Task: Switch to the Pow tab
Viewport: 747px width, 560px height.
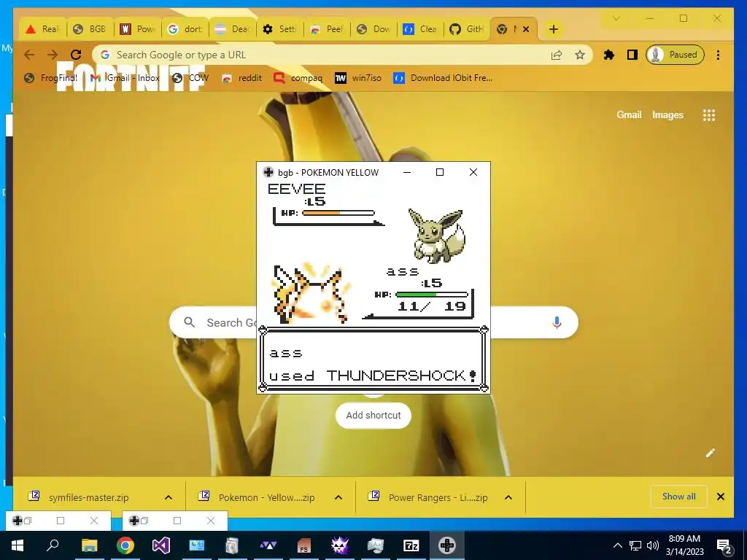Action: pos(137,29)
